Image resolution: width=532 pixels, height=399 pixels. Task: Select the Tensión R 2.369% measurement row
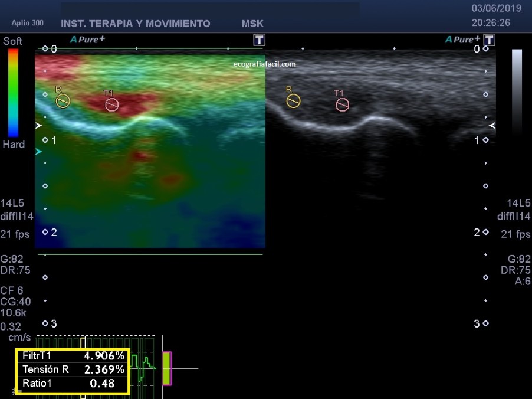point(73,369)
